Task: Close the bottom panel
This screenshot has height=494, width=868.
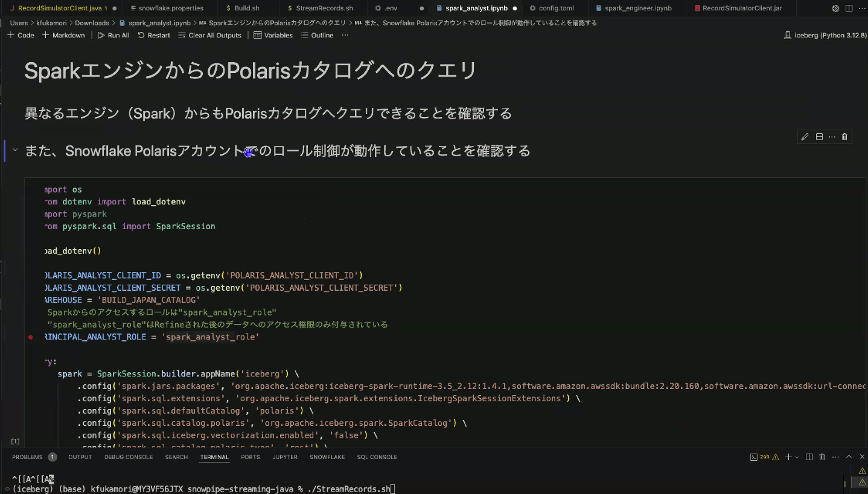Action: (x=861, y=457)
